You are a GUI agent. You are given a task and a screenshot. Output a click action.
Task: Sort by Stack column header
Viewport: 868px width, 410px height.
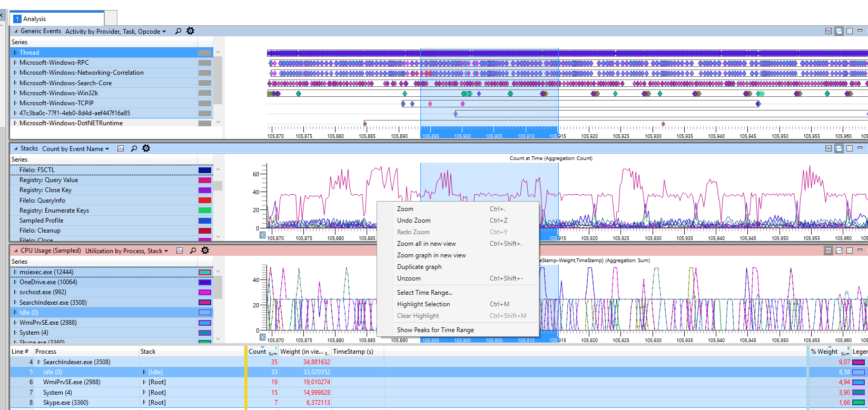[192, 352]
